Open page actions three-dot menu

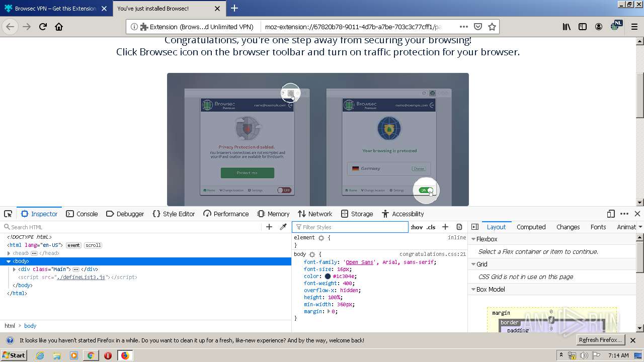464,27
